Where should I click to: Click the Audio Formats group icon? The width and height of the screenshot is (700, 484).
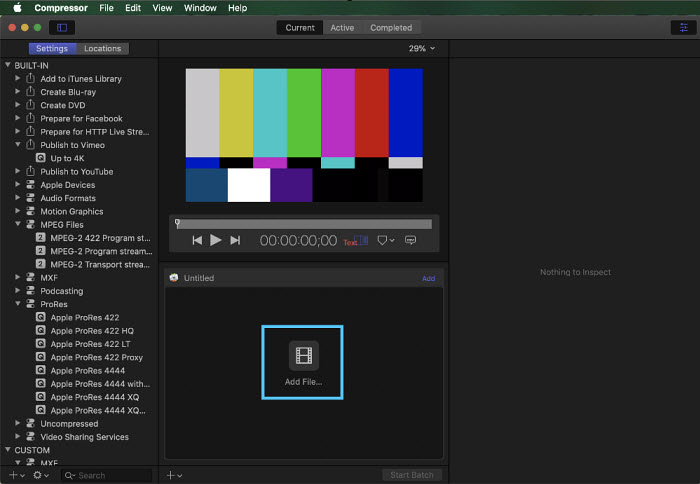click(30, 198)
